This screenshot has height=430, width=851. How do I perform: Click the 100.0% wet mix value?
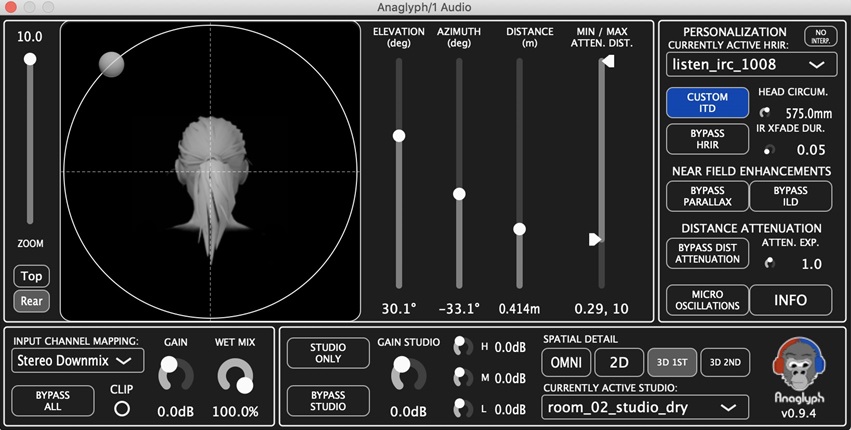[235, 412]
